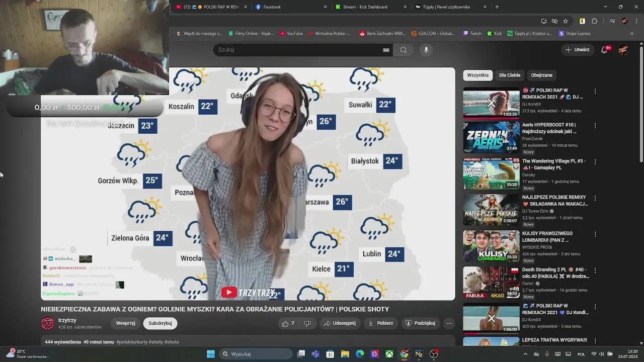Open Microsoft Teams from the taskbar

(x=315, y=354)
